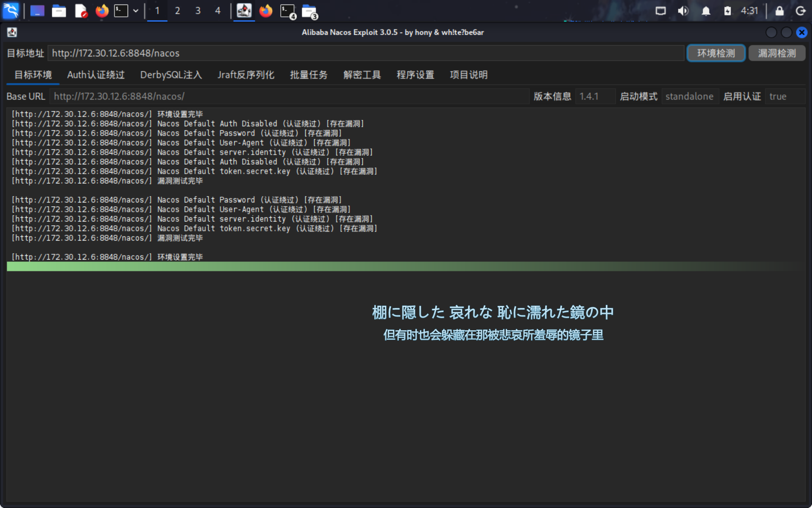
Task: Click the lock screen icon
Action: point(779,11)
